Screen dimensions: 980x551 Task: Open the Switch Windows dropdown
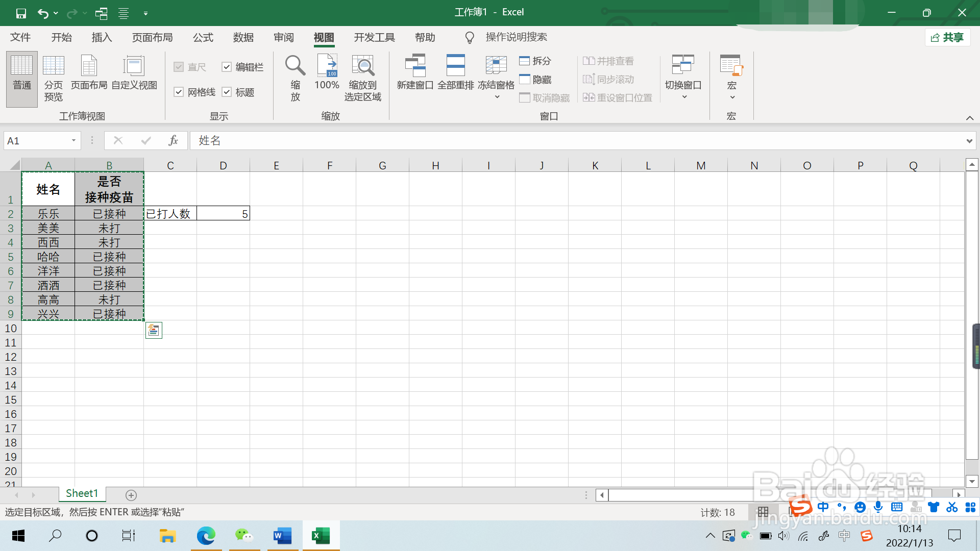click(x=683, y=97)
